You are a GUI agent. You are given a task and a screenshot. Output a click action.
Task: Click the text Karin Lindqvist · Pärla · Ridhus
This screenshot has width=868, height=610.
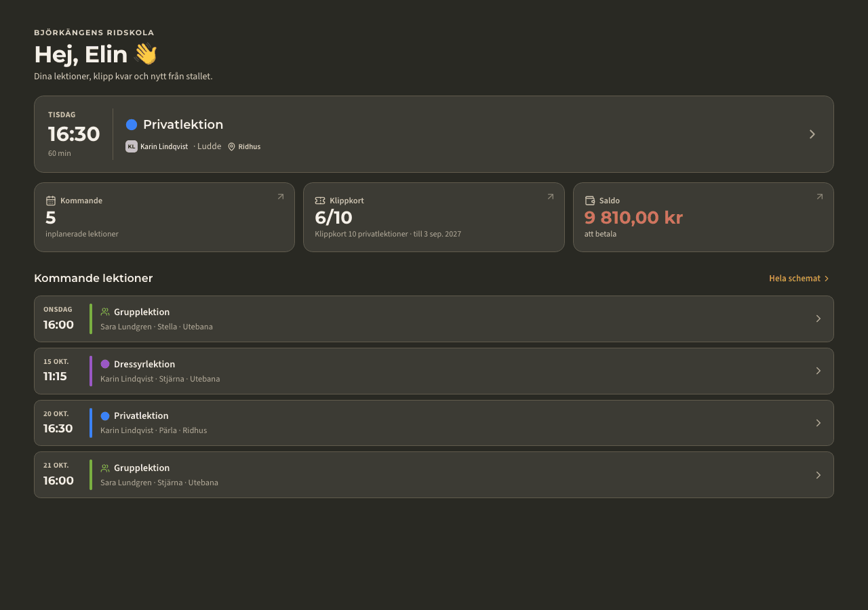click(154, 430)
